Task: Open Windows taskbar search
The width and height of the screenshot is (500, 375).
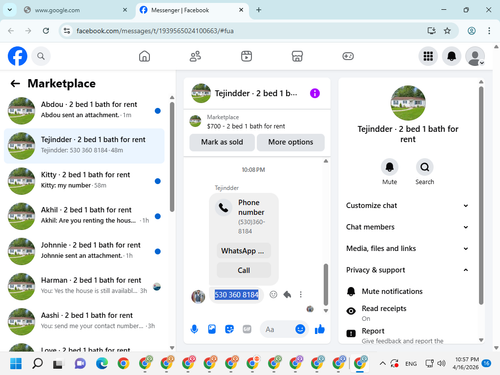Action: pyautogui.click(x=37, y=363)
